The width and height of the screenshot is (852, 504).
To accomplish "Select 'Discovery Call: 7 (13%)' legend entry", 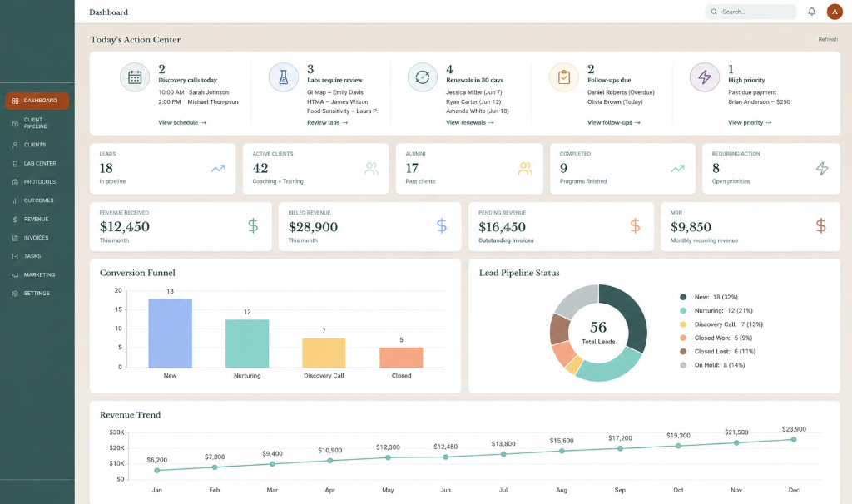I will [721, 324].
